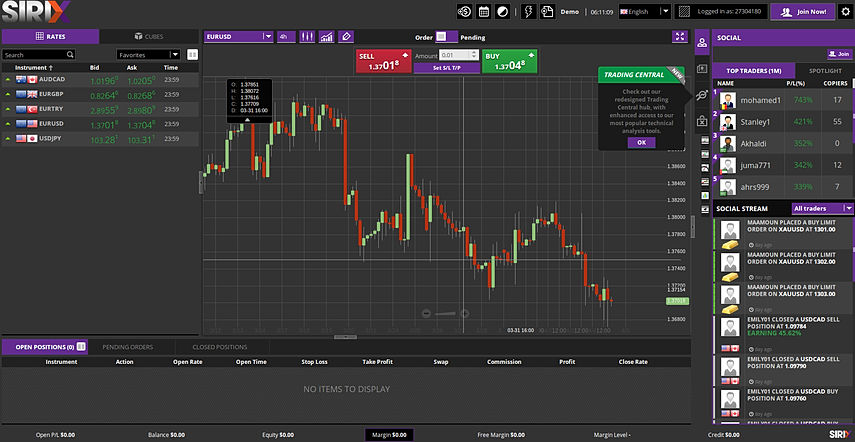Open the reports document icon
This screenshot has height=442, width=855.
tap(547, 11)
